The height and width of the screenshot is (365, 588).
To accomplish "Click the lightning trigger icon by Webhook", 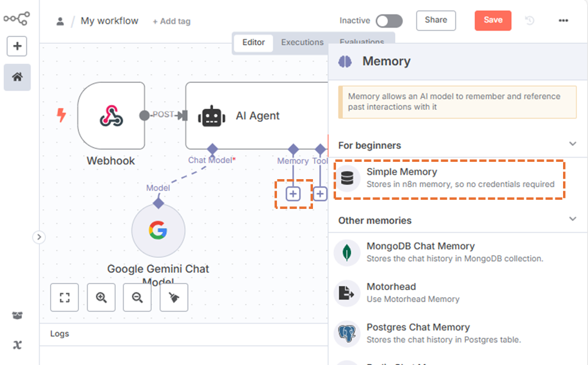I will 61,115.
